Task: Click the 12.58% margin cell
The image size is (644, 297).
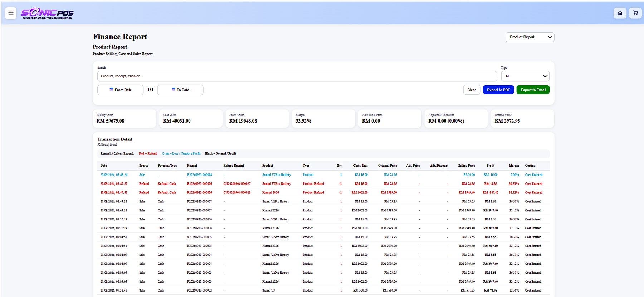Action: point(514,291)
